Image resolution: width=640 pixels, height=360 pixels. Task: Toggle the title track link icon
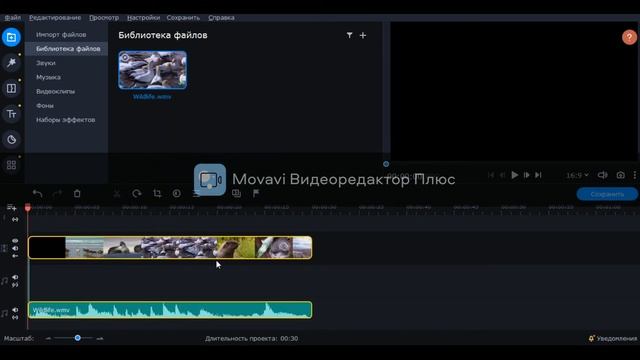coord(15,220)
